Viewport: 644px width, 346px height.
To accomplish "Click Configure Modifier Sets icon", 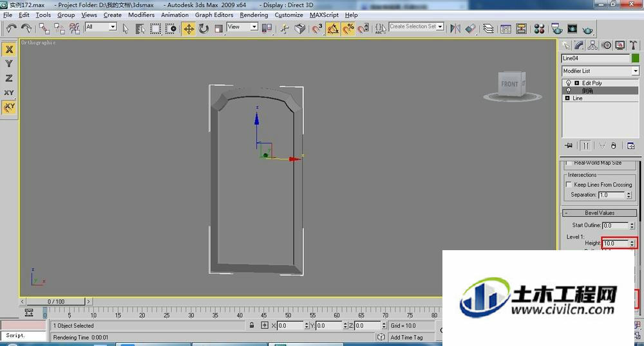I will pos(631,145).
